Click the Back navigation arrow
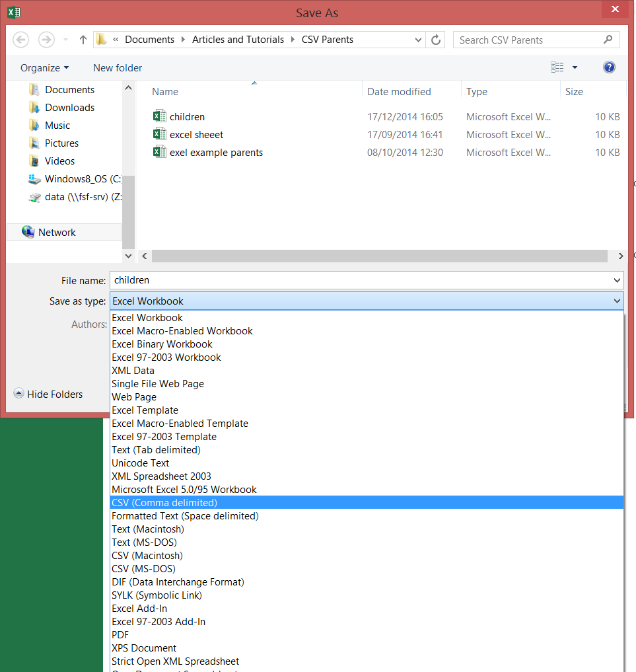This screenshot has height=672, width=636. point(21,40)
